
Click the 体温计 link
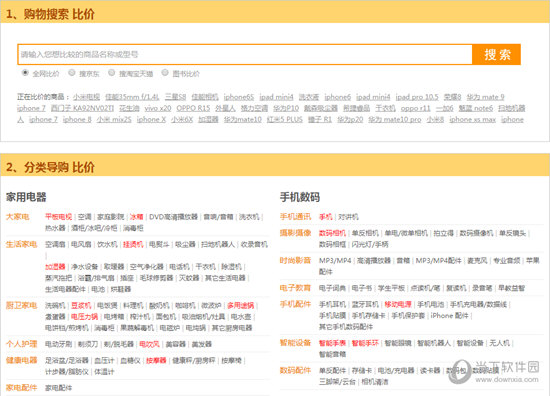point(104,371)
